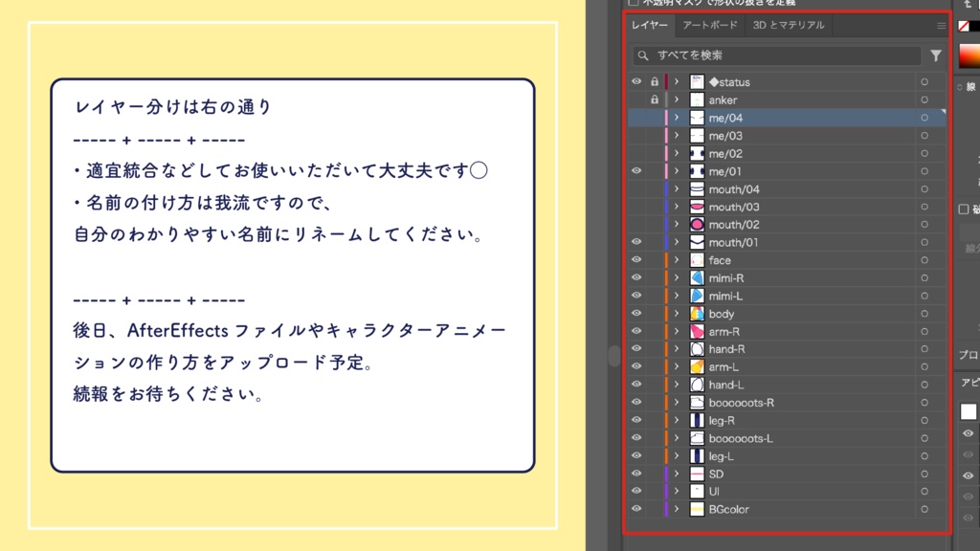This screenshot has width=980, height=551.
Task: Click the target circle next to the face layer
Action: coord(924,259)
